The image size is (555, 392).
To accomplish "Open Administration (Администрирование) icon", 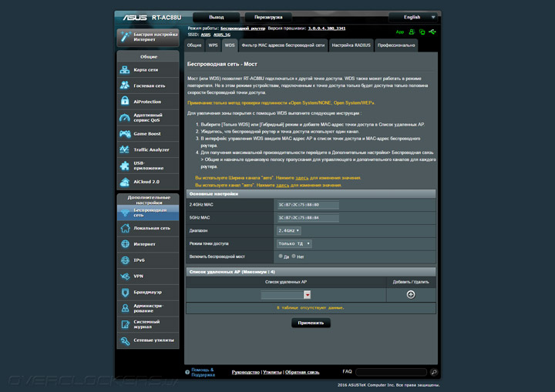I will pos(125,308).
